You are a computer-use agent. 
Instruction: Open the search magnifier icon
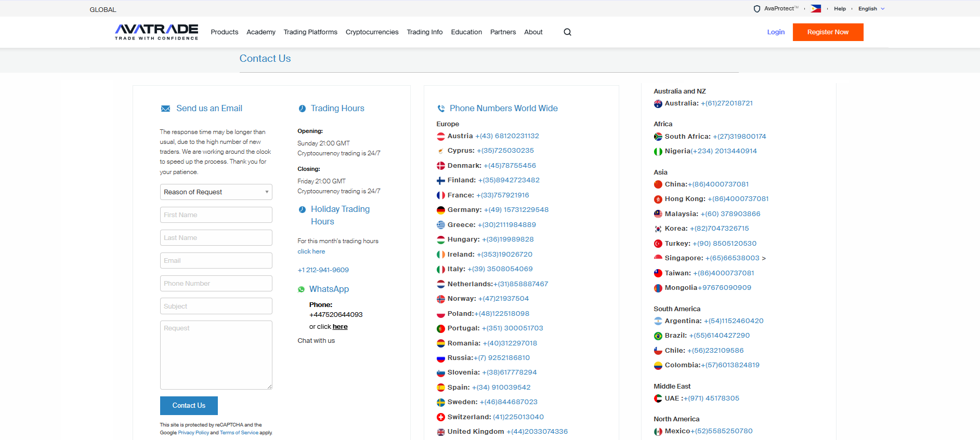[567, 32]
